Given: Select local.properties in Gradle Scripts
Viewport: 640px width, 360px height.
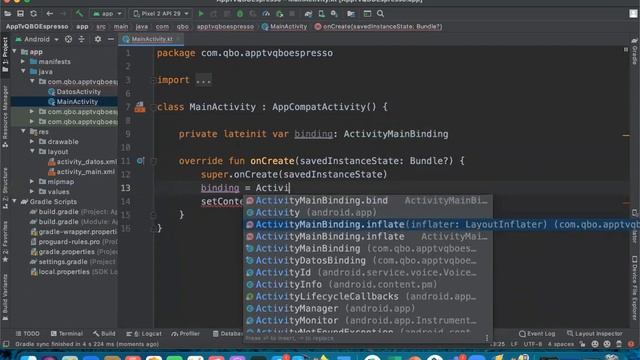Looking at the screenshot, I should [74, 272].
